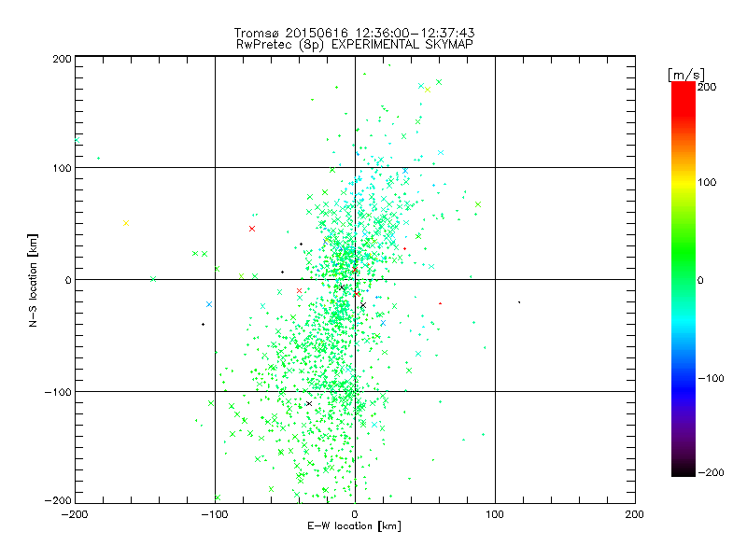This screenshot has width=747, height=560.
Task: Select the x-axis tick label '-200'
Action: pos(75,514)
